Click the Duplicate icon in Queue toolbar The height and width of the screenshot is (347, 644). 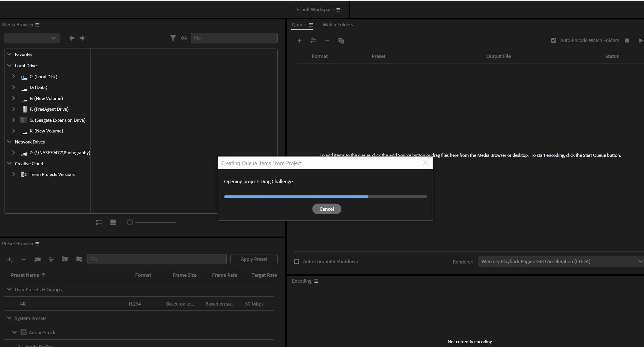pyautogui.click(x=341, y=41)
